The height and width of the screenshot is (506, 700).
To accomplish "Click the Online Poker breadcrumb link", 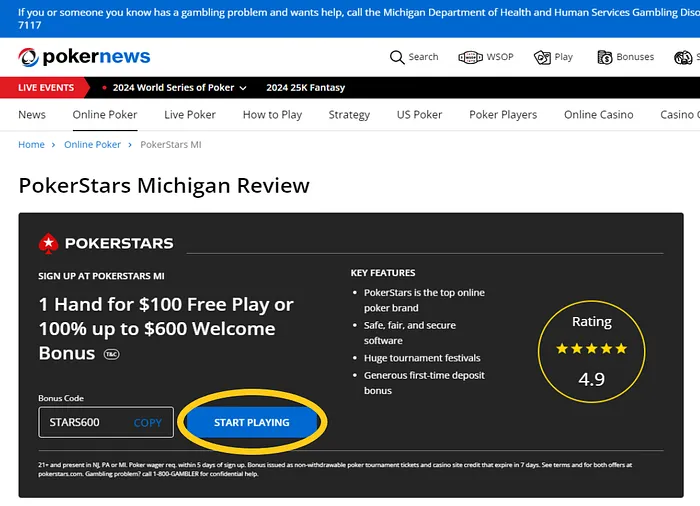I will tap(92, 145).
